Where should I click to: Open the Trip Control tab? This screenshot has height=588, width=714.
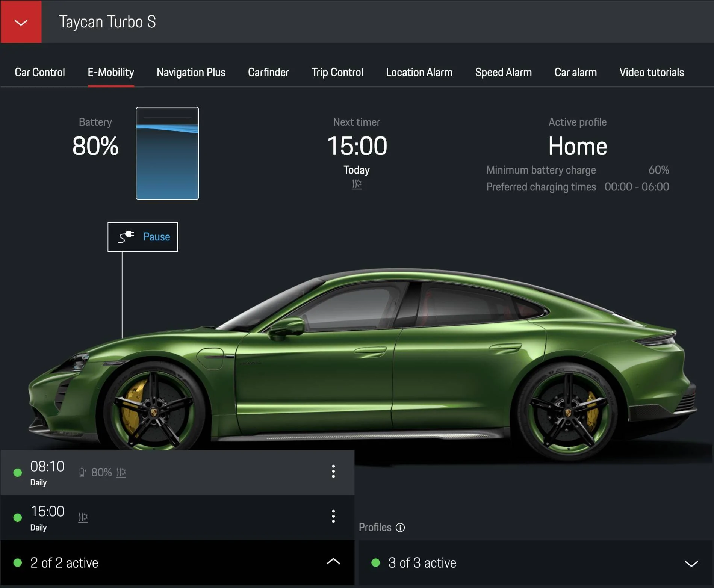tap(337, 72)
